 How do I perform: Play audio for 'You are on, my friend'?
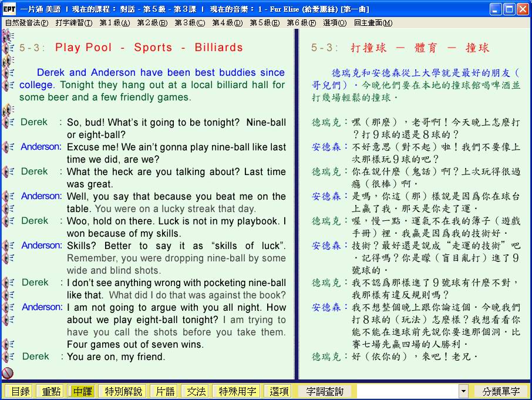coord(8,357)
